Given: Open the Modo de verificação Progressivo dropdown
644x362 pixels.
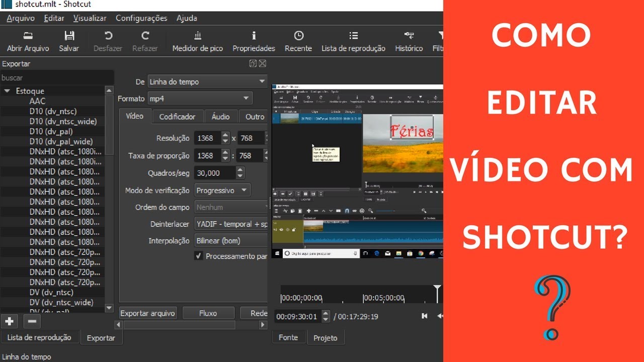Looking at the screenshot, I should 222,191.
